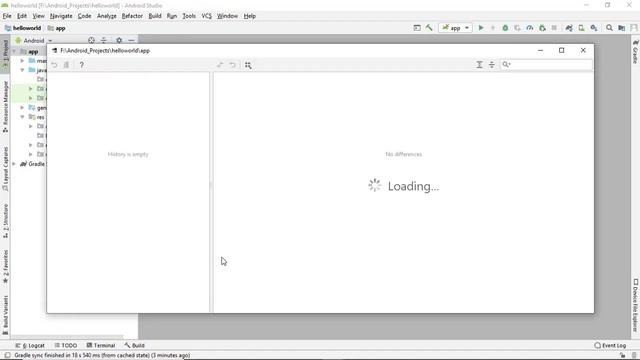
Task: Open the File menu
Action: (x=7, y=16)
